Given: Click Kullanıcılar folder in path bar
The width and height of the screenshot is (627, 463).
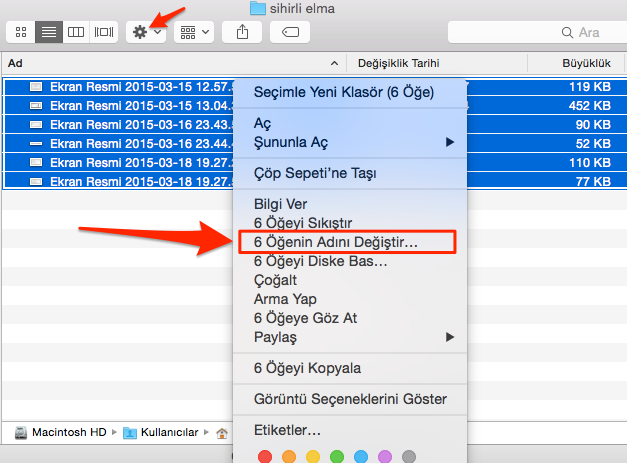Looking at the screenshot, I should [x=161, y=433].
